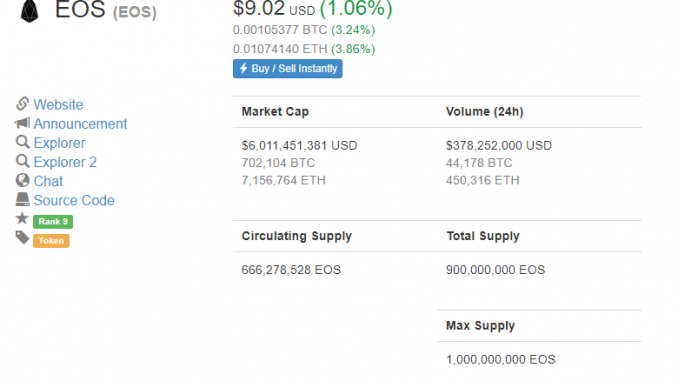The height and width of the screenshot is (381, 678).
Task: Click the chain-link icon beside Website
Action: click(x=22, y=104)
